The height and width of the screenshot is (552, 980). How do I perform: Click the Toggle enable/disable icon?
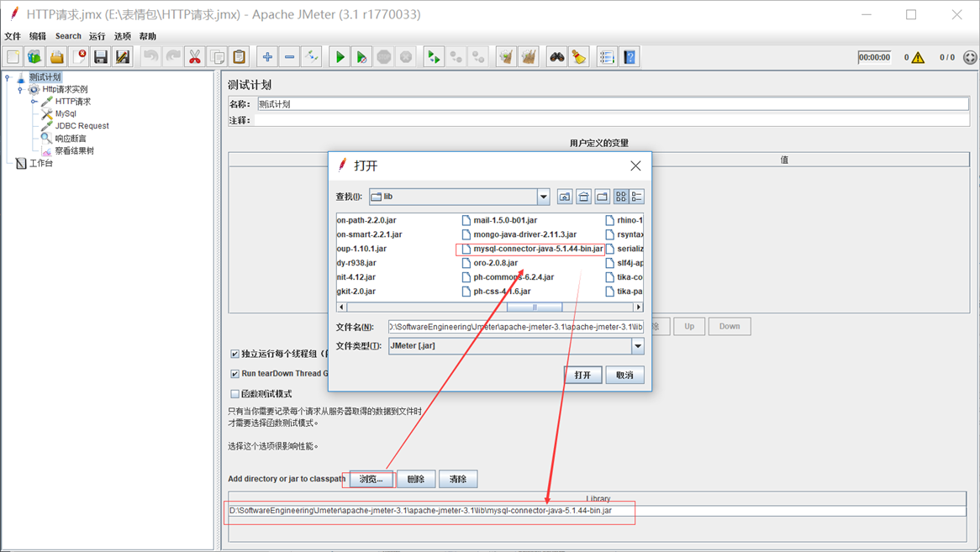pyautogui.click(x=311, y=57)
